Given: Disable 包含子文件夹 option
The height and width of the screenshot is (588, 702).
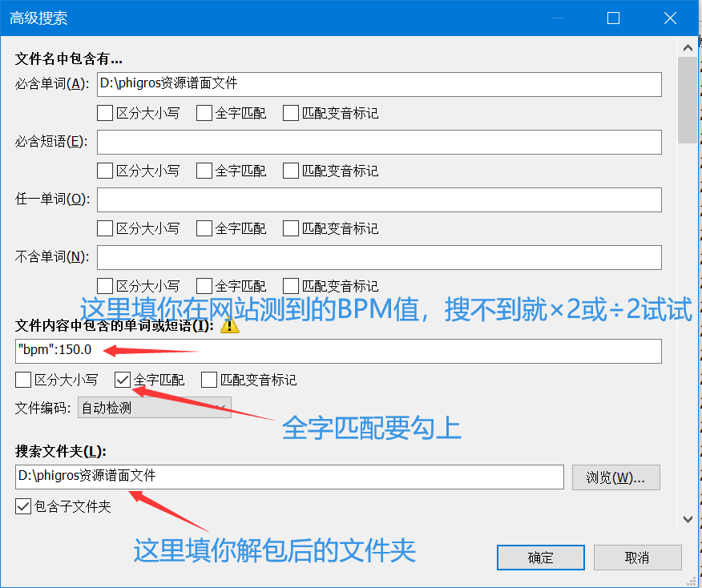Looking at the screenshot, I should point(21,505).
